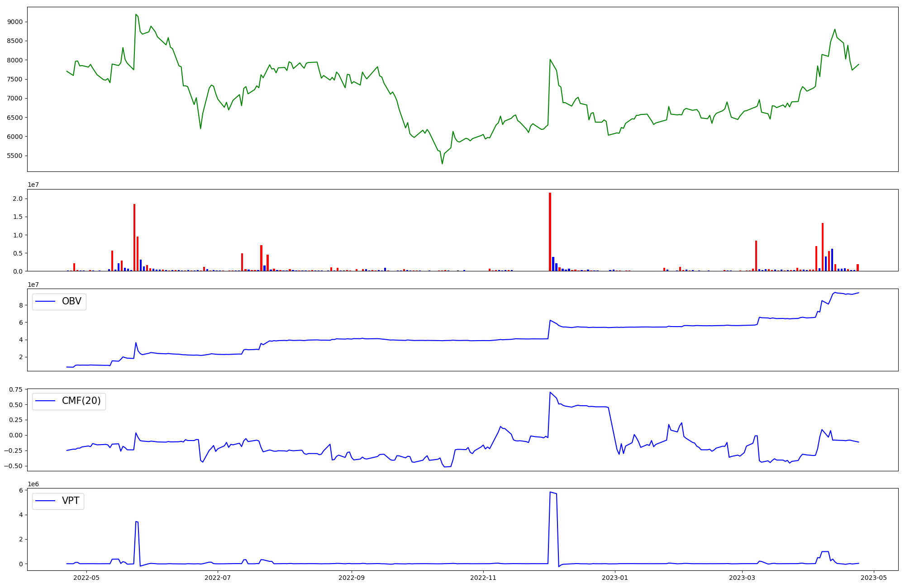Click the 1e7 exponent above volume chart
Screen dimensions: 905x588
[x=33, y=185]
